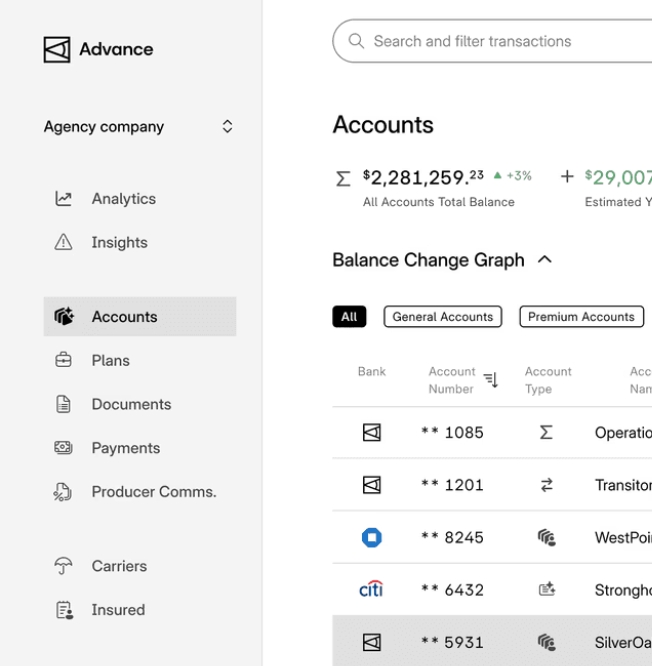Open the Plans page
The image size is (652, 666).
coord(110,361)
